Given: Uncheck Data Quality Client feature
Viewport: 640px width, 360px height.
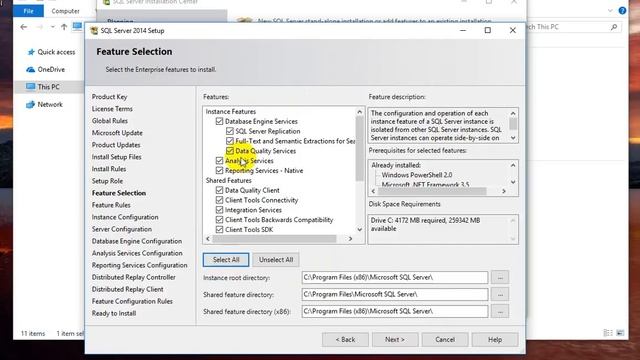Looking at the screenshot, I should [219, 190].
